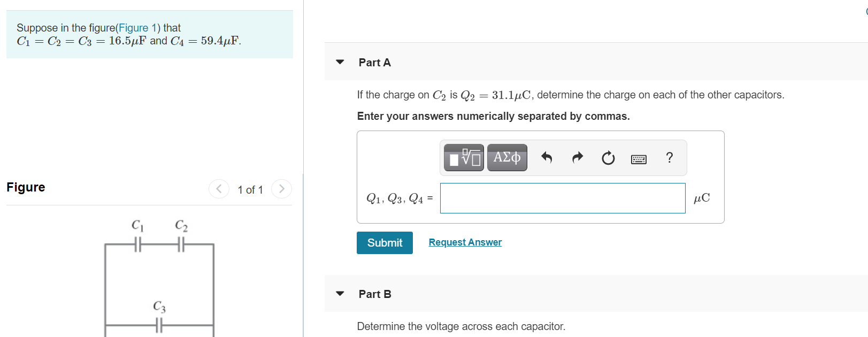The height and width of the screenshot is (337, 868).
Task: Select the Part B section header
Action: pyautogui.click(x=375, y=294)
